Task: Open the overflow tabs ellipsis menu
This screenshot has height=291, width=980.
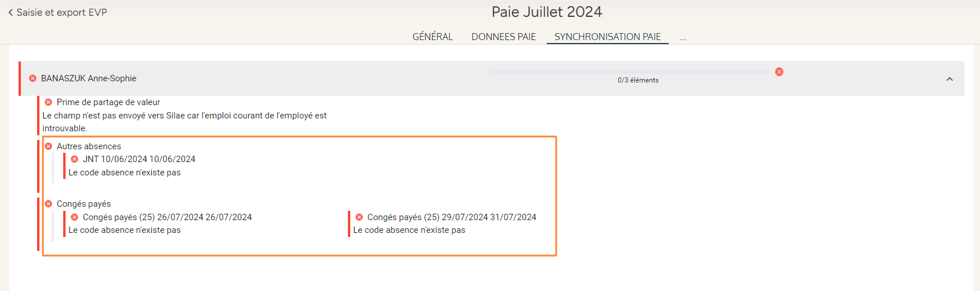Action: (x=683, y=38)
